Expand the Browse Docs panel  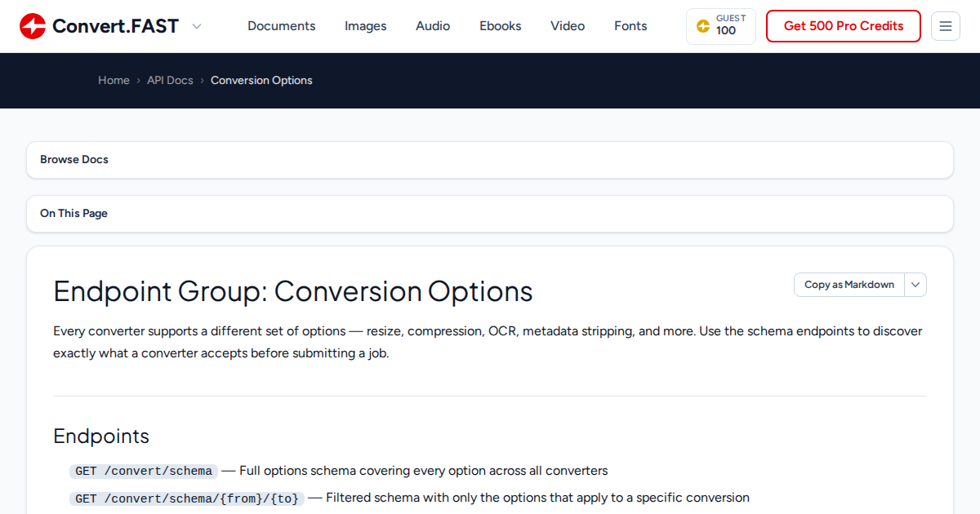pos(490,160)
